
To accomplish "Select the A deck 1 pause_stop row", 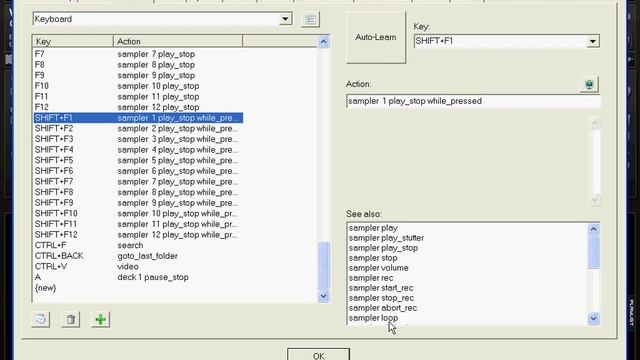I will tap(138, 277).
